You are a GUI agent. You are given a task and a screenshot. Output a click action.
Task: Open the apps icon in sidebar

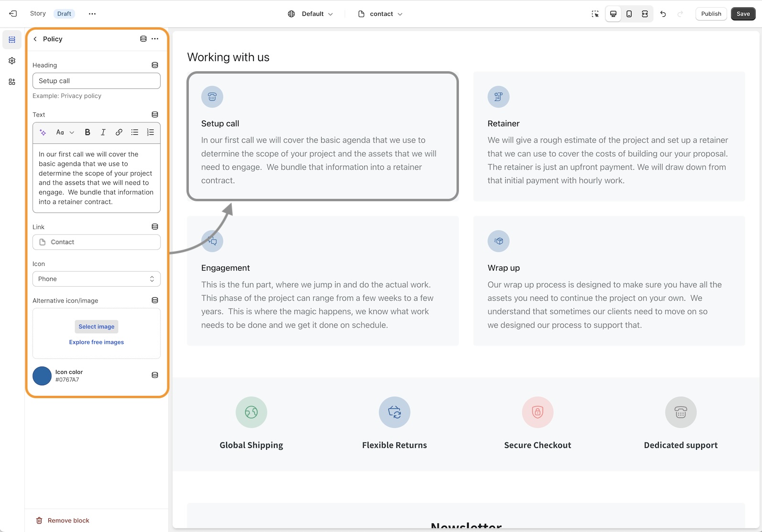[x=12, y=82]
